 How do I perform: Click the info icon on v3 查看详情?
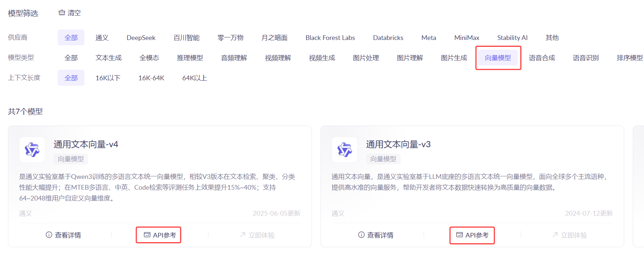coord(361,235)
